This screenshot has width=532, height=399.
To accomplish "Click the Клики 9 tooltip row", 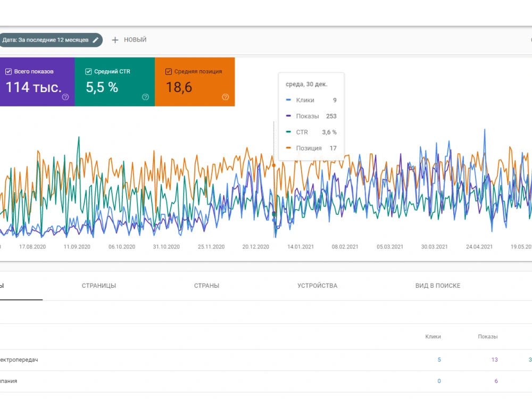I will [311, 100].
